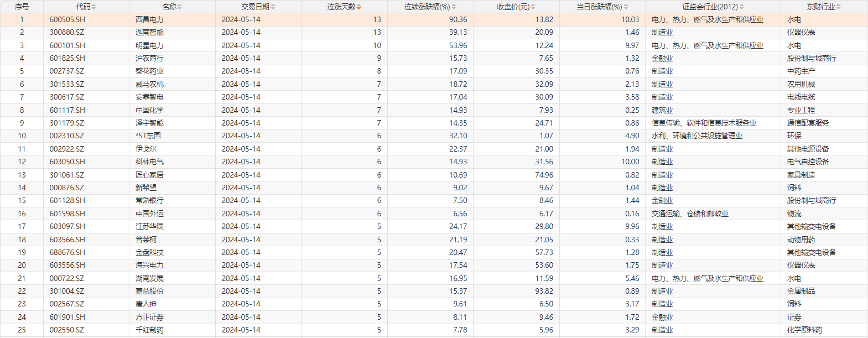The height and width of the screenshot is (338, 868).
Task: Click stock code 600101.SH
Action: click(67, 45)
